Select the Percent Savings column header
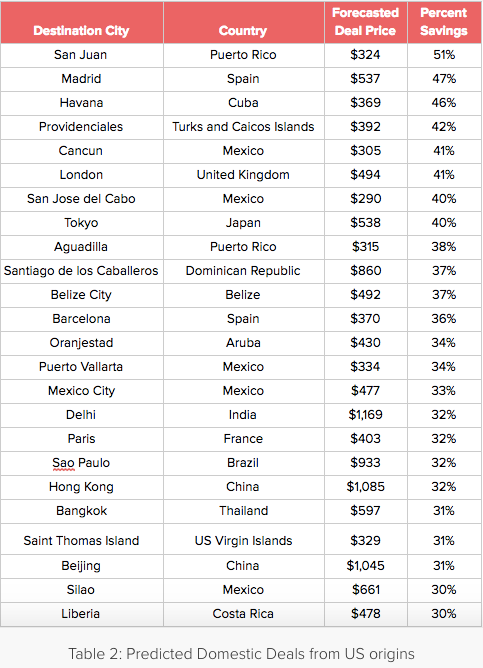The height and width of the screenshot is (668, 483). tap(444, 22)
